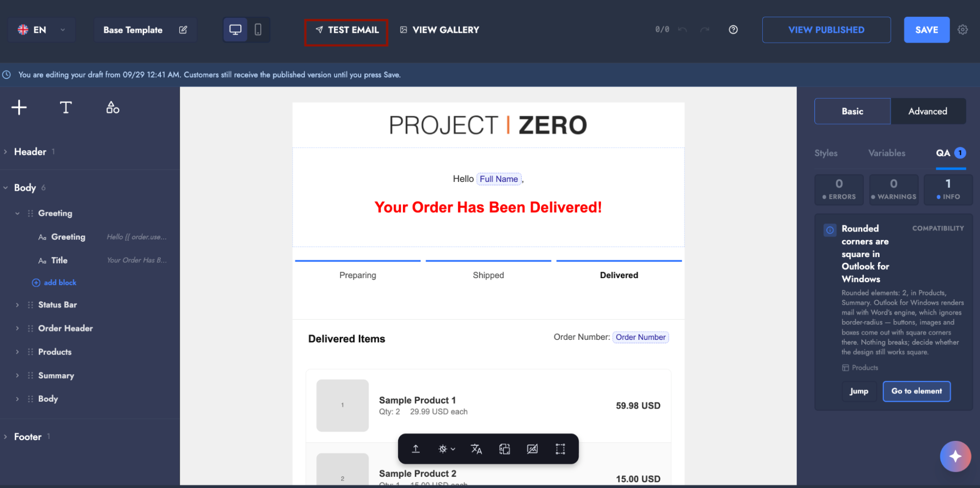Click VIEW GALLERY
The height and width of the screenshot is (488, 980).
coord(440,30)
